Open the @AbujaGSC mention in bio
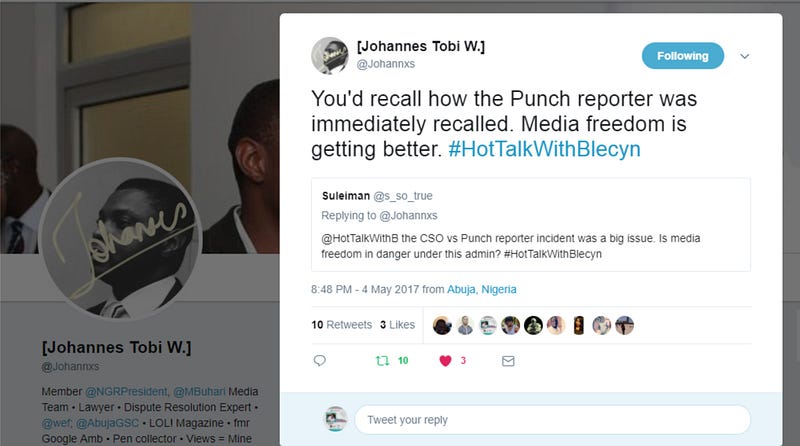 click(x=108, y=423)
